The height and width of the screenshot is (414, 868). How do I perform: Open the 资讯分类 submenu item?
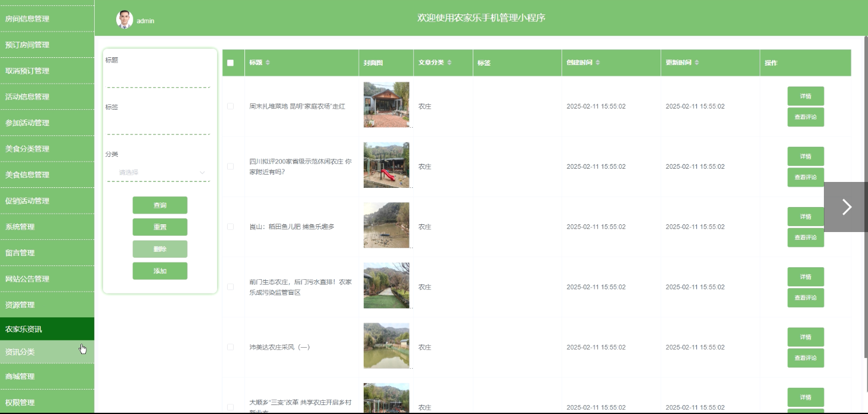tap(47, 352)
